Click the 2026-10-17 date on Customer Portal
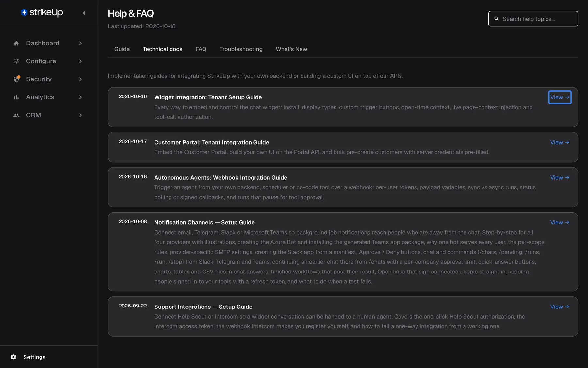588x368 pixels. pos(133,141)
